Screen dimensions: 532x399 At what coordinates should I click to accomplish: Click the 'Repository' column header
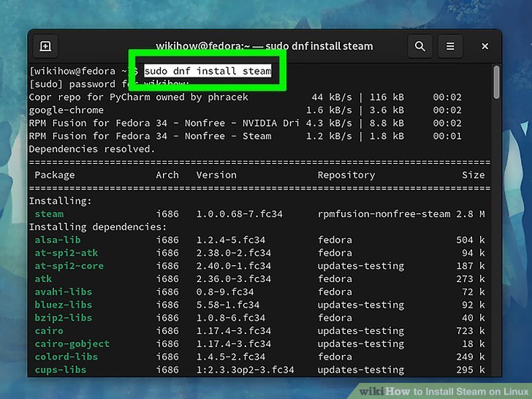[x=346, y=175]
